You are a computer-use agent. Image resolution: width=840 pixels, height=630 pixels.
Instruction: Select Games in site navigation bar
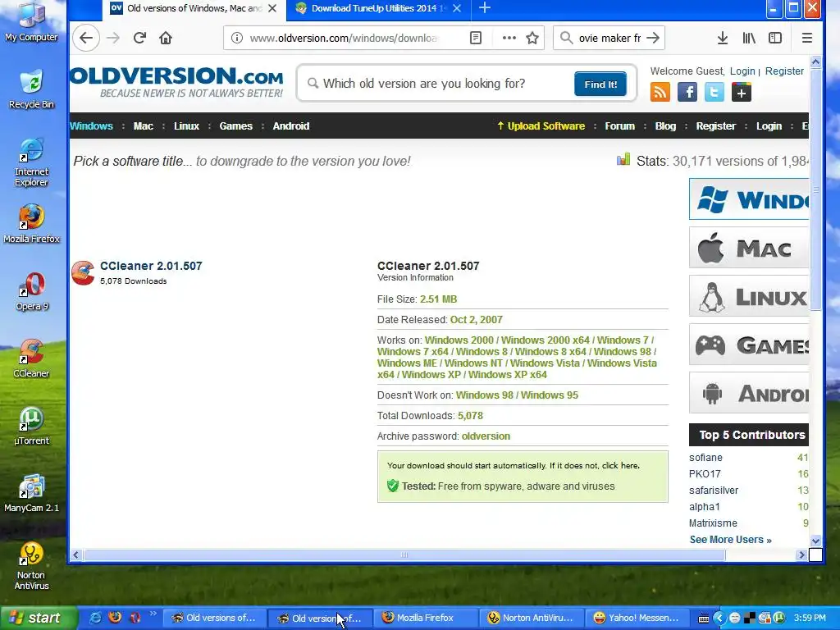tap(235, 126)
